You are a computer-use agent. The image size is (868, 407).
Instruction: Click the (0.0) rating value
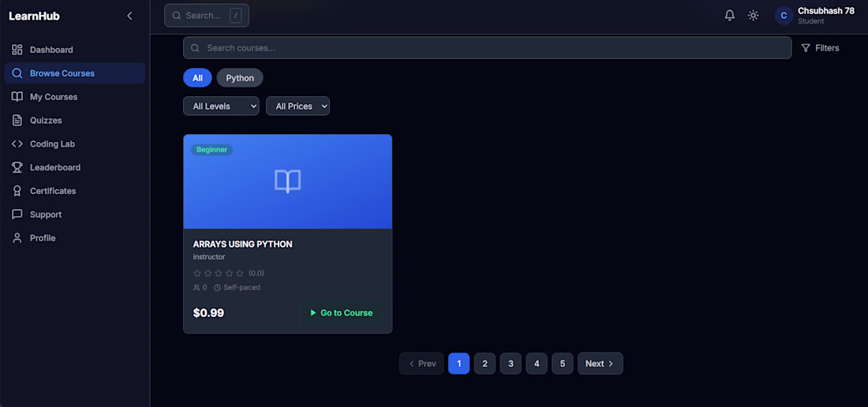click(256, 273)
